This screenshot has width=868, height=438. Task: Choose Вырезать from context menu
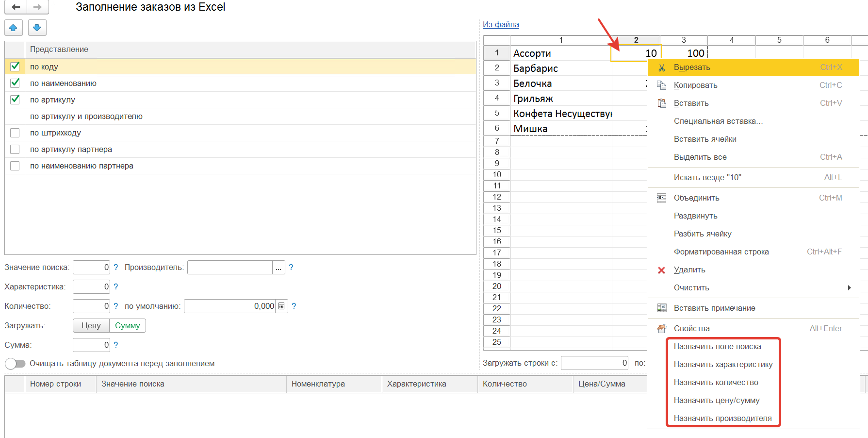pyautogui.click(x=753, y=67)
